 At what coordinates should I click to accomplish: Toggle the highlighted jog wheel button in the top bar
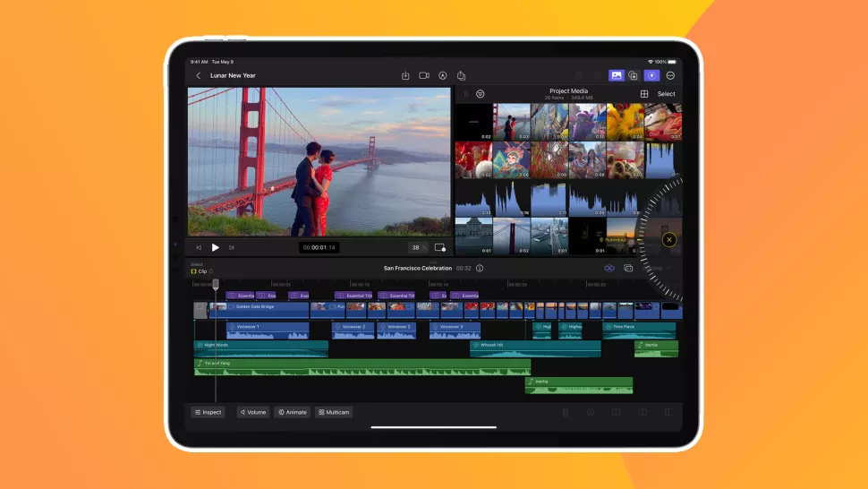coord(651,75)
